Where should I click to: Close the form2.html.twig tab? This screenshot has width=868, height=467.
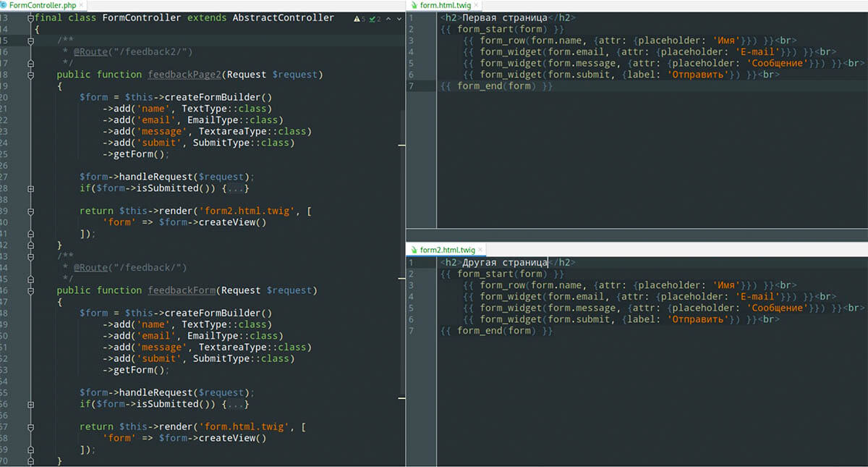click(x=481, y=250)
